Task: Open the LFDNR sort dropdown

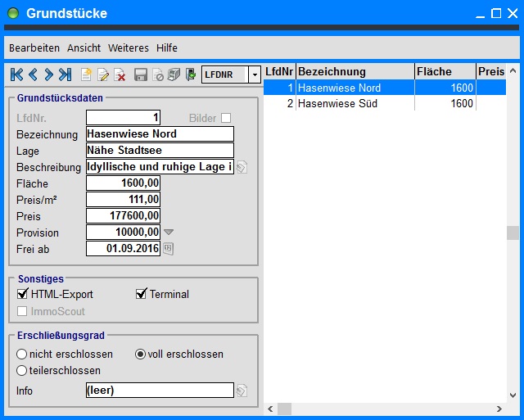Action: [x=255, y=75]
